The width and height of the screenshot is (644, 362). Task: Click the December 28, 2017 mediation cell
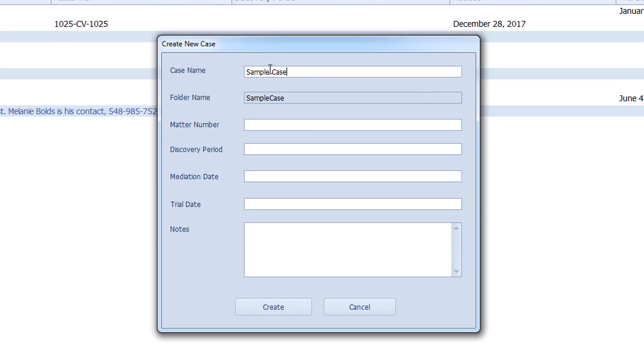pos(489,24)
